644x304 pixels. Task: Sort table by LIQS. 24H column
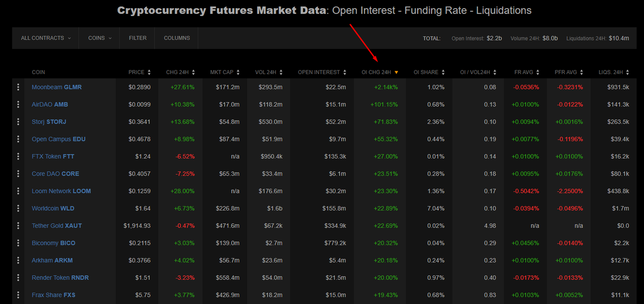[x=614, y=72]
